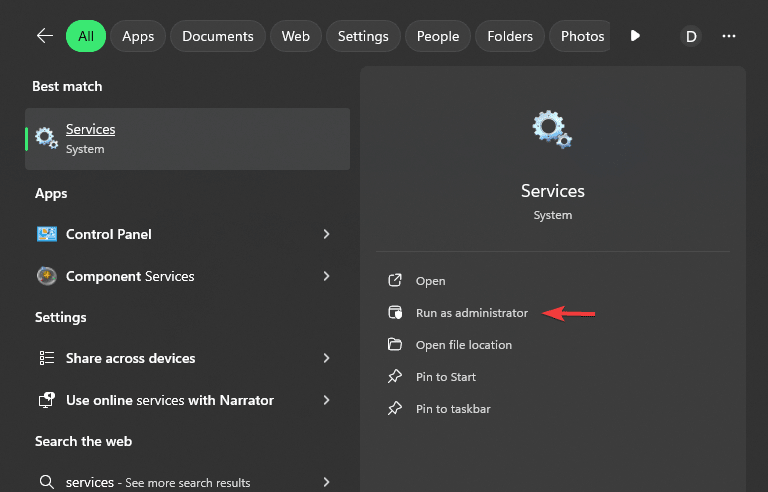The height and width of the screenshot is (492, 768).
Task: Click the Pin to taskbar pin icon
Action: point(395,408)
